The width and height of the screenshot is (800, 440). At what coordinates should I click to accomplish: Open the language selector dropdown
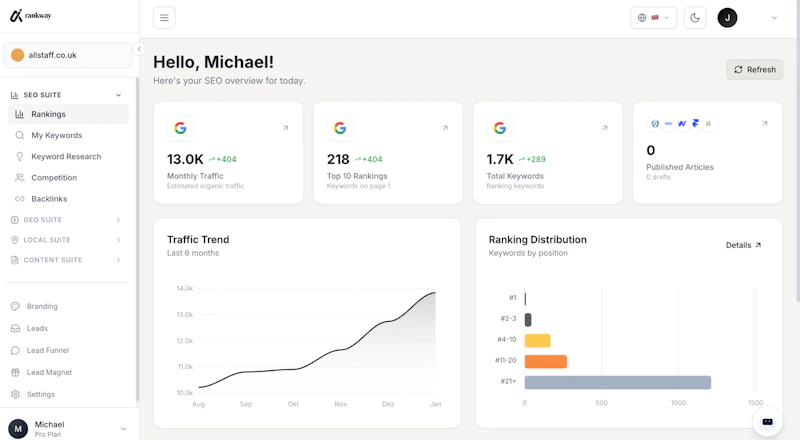coord(654,18)
